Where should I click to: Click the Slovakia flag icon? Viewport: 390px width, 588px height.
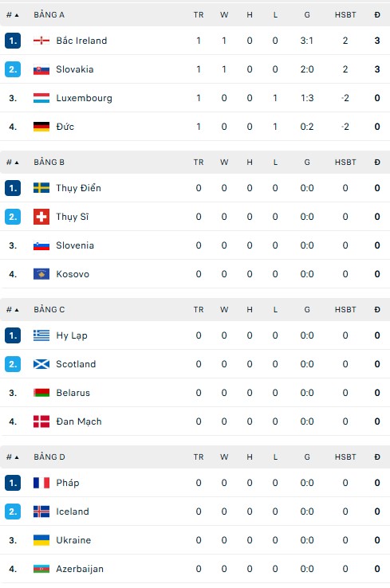[x=41, y=69]
